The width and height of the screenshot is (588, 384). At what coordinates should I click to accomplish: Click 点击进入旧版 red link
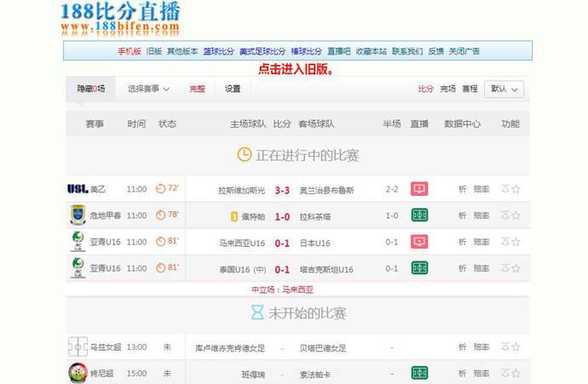pos(296,69)
